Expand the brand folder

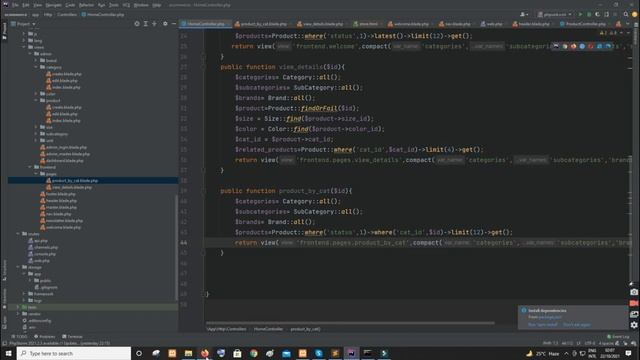tap(36, 60)
